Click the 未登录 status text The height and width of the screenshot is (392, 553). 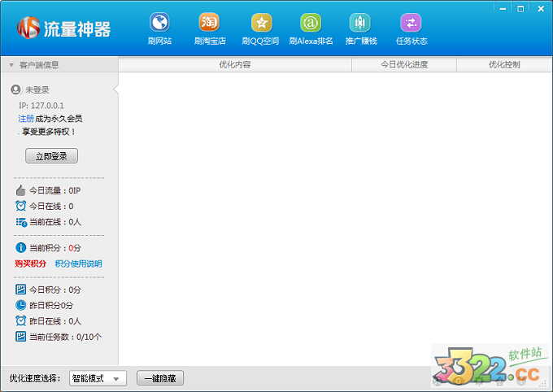(37, 90)
